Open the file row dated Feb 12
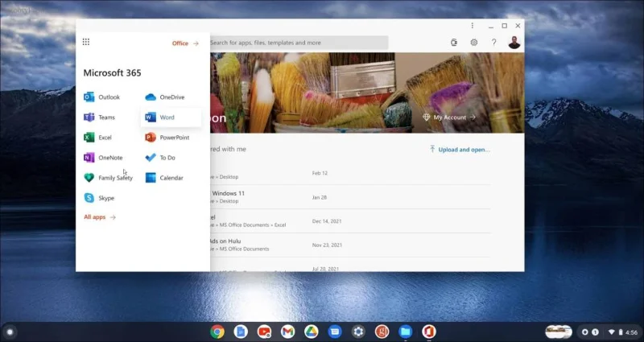 (350, 173)
